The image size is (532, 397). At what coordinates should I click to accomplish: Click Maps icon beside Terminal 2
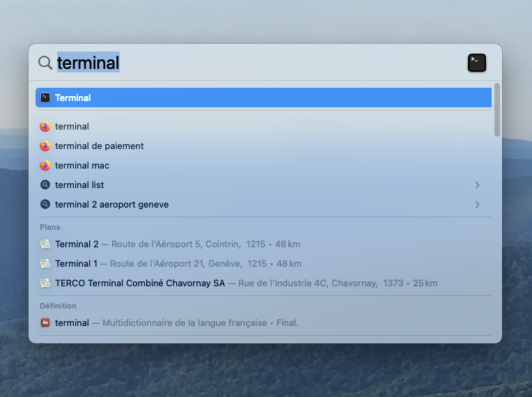[x=45, y=244]
